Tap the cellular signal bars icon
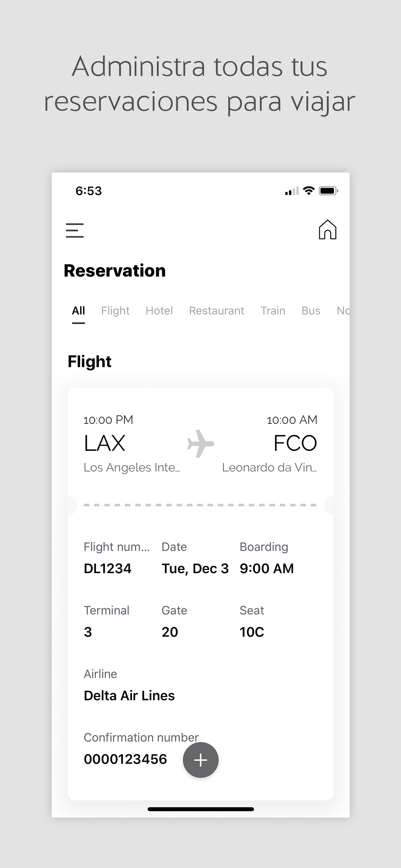This screenshot has height=868, width=401. coord(292,191)
